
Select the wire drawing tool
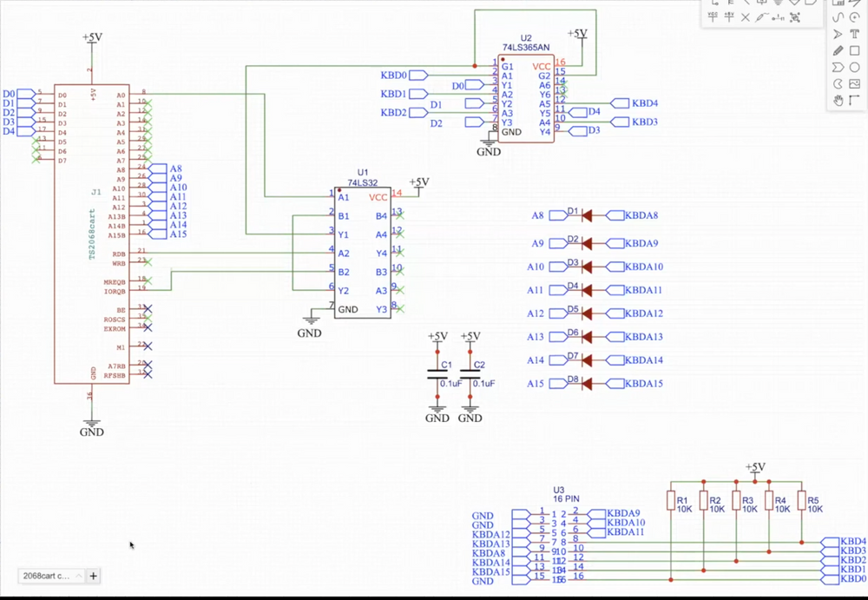tap(714, 5)
